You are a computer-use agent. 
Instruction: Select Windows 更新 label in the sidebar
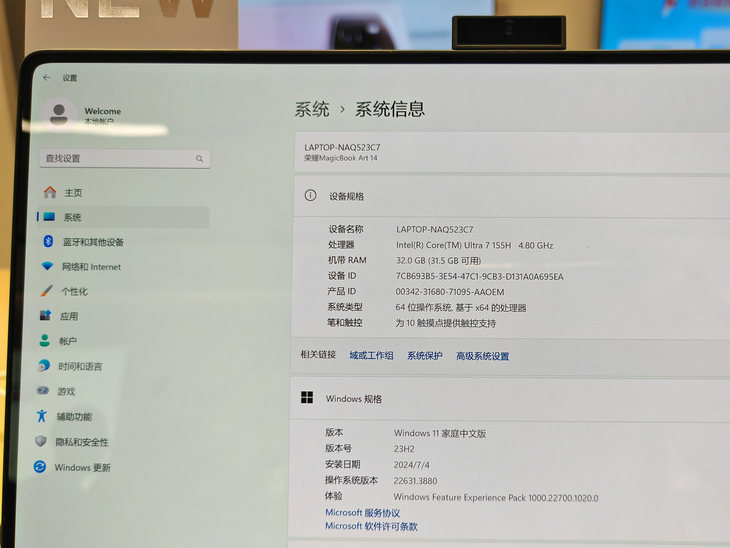(82, 467)
